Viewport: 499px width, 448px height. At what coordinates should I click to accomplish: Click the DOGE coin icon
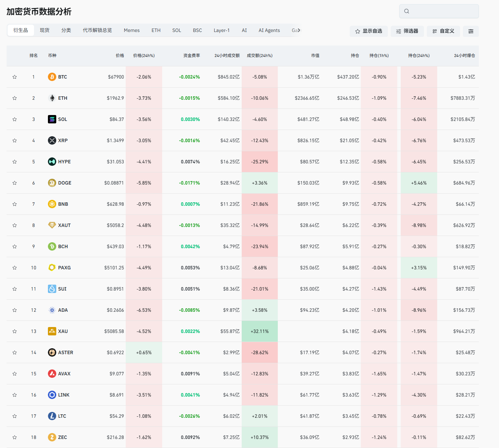pos(52,183)
